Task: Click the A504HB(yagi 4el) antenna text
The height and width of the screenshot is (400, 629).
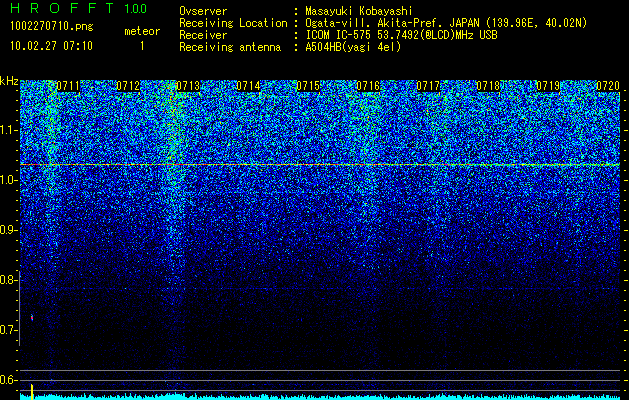Action: (x=353, y=47)
